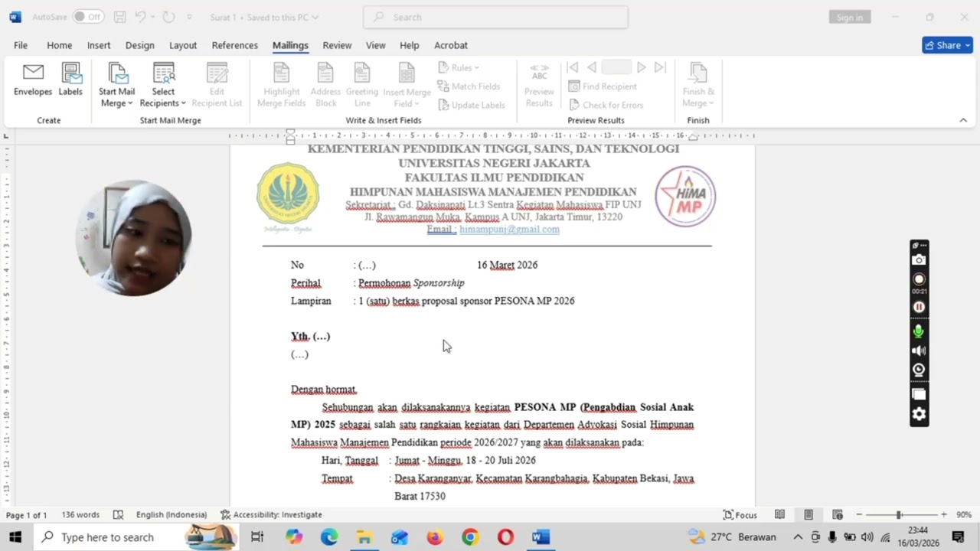Click the Redo icon
The width and height of the screenshot is (980, 551).
pyautogui.click(x=168, y=17)
